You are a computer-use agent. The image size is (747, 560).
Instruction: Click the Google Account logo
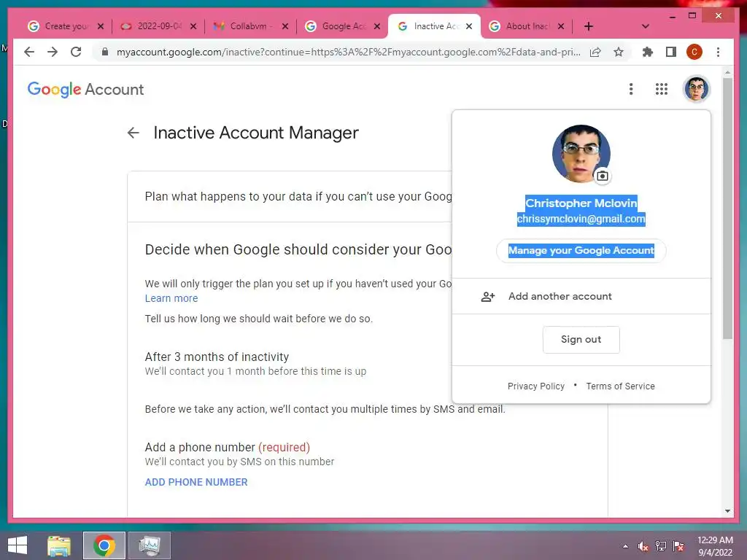click(x=86, y=89)
